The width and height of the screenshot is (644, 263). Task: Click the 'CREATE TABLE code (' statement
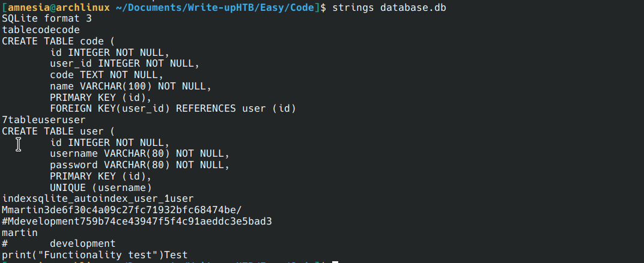tap(58, 41)
